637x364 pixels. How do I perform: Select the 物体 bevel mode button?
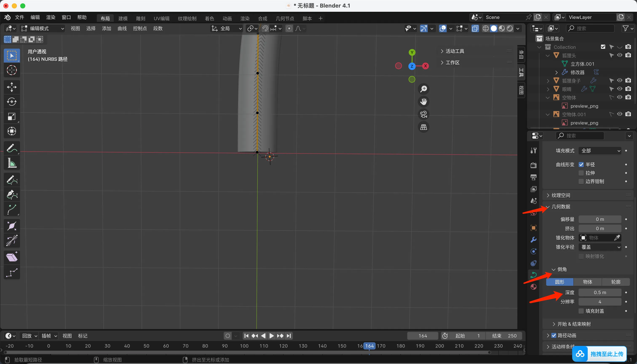pyautogui.click(x=587, y=282)
